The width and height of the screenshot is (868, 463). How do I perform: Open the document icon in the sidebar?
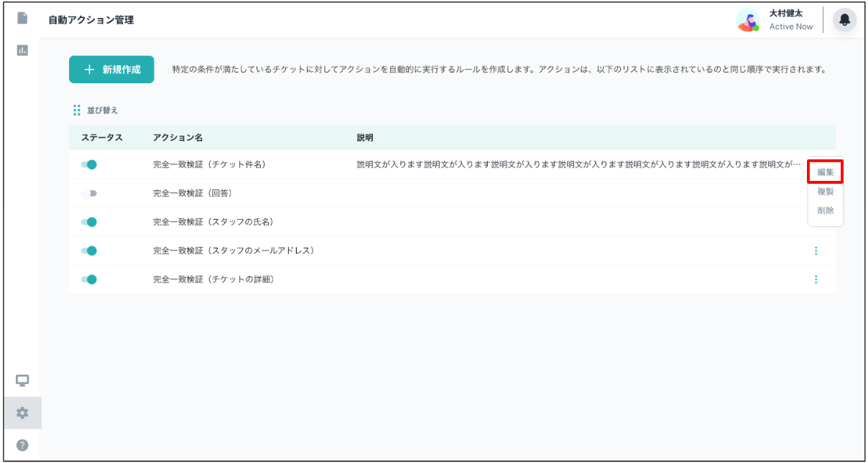[22, 17]
